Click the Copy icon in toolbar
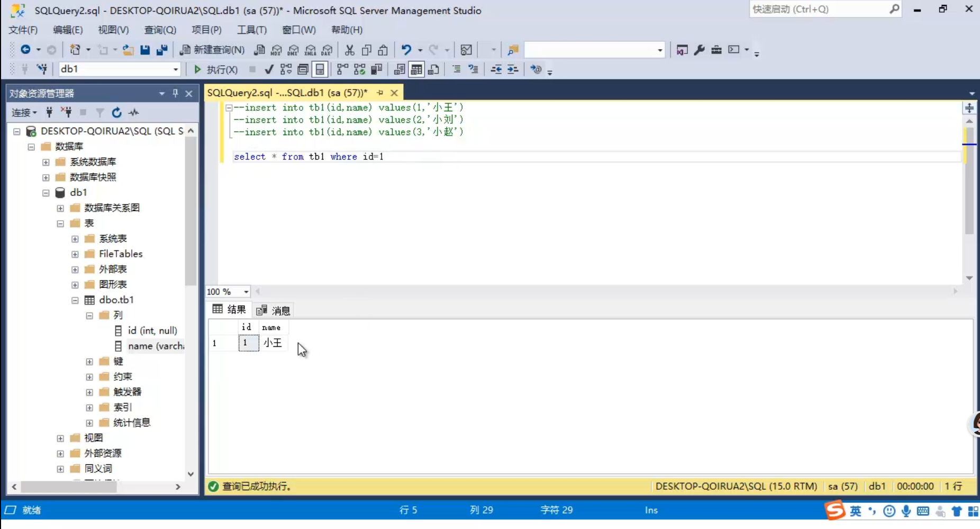 click(x=366, y=50)
